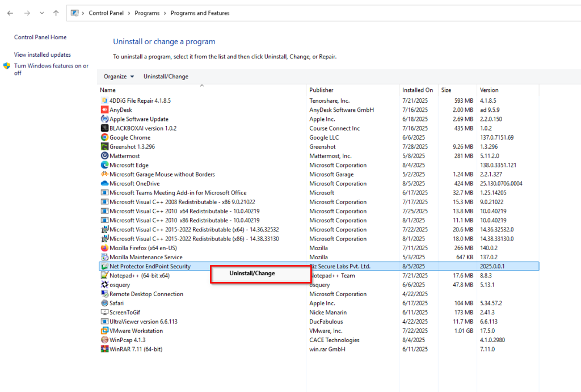
Task: Select the Google Chrome icon in list
Action: (104, 137)
